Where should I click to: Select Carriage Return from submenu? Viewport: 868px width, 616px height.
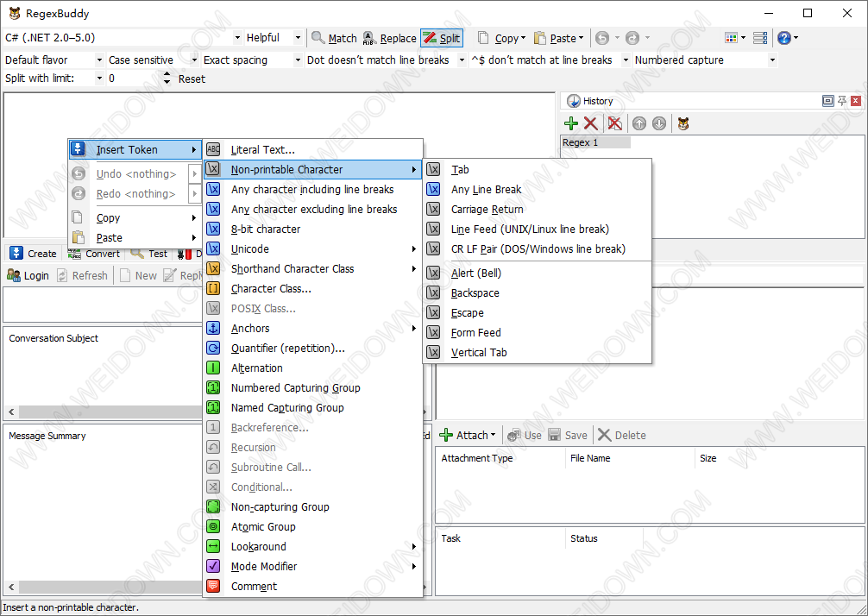(537, 209)
